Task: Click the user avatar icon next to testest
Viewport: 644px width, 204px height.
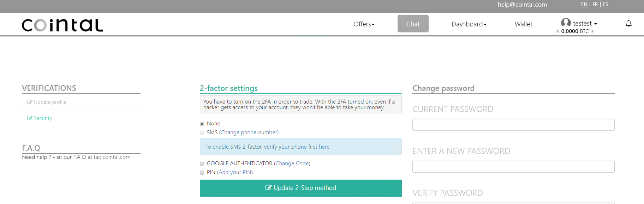Action: 566,23
